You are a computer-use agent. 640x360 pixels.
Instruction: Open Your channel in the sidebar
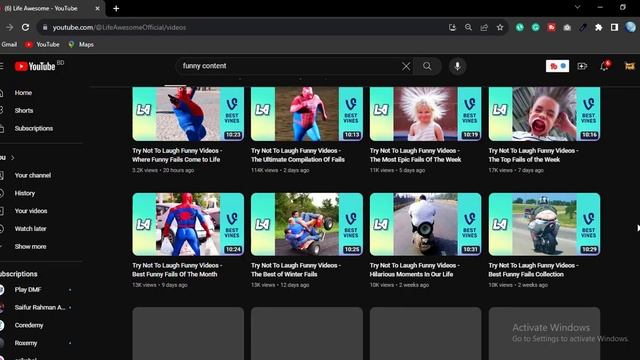33,176
